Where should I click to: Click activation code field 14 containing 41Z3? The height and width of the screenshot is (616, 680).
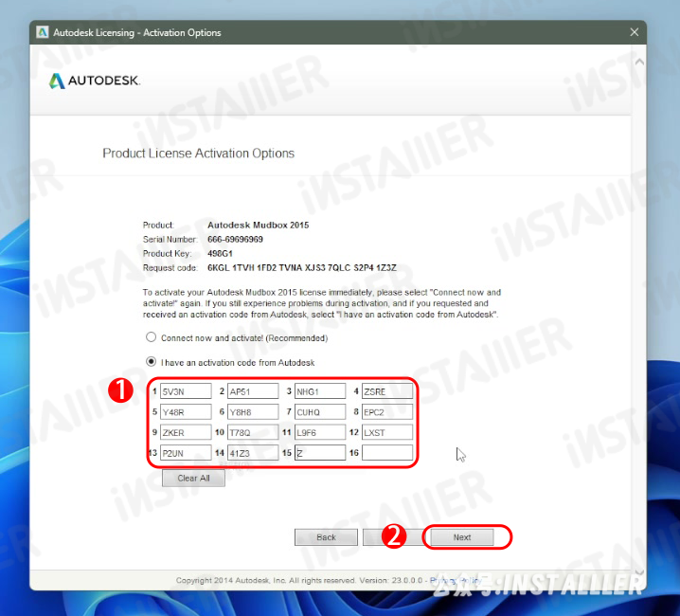(x=253, y=453)
